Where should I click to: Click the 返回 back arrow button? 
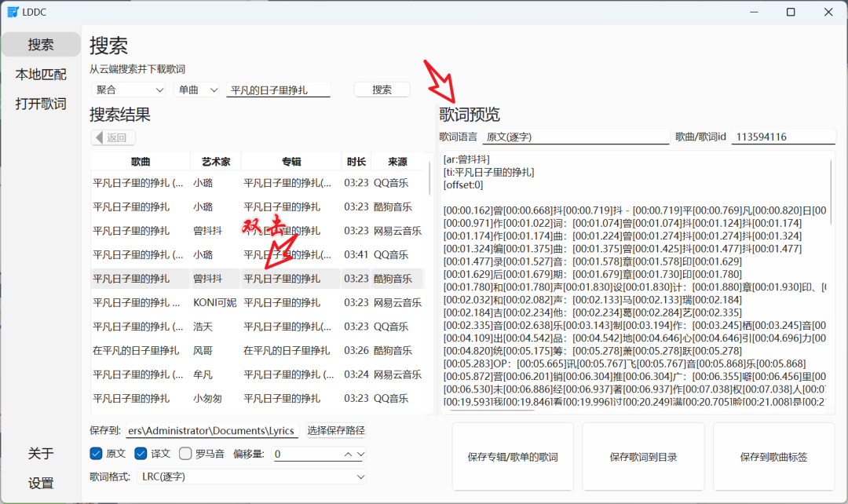[113, 137]
